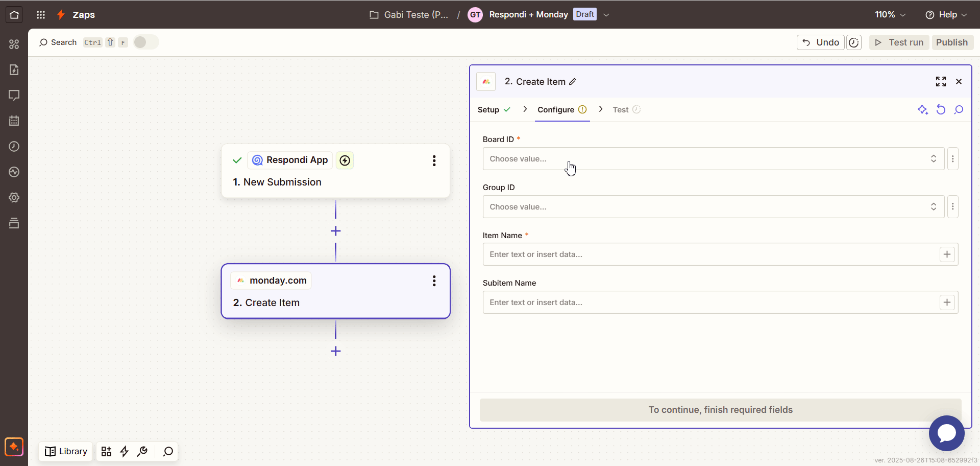Click the Publish button
This screenshot has height=466, width=980.
(952, 42)
